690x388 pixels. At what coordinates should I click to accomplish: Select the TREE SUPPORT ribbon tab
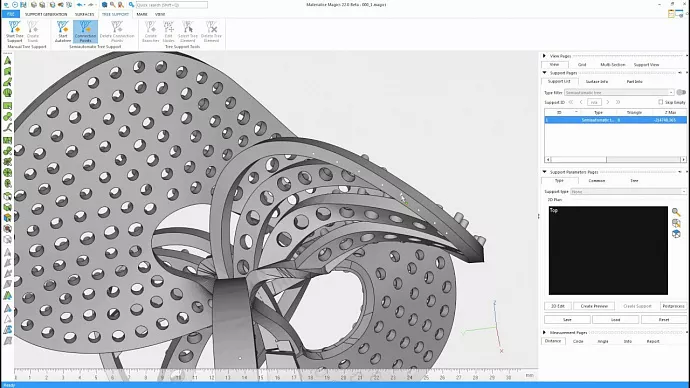(x=115, y=14)
